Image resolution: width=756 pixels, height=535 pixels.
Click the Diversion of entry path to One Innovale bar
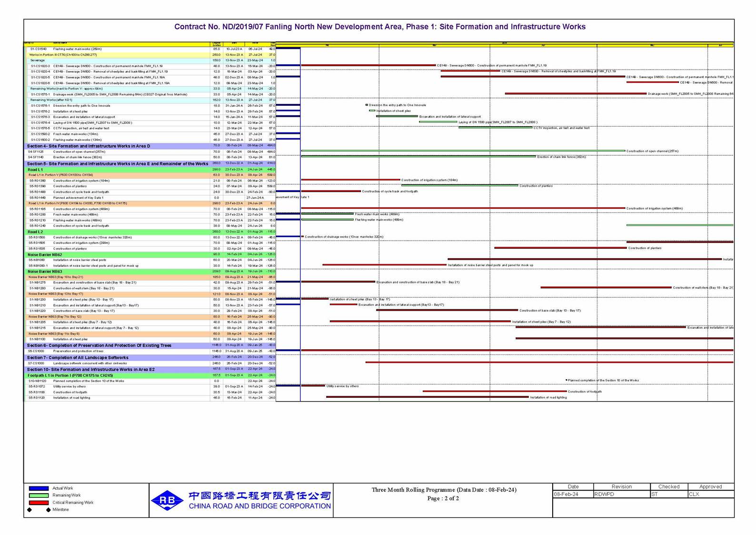[x=367, y=105]
